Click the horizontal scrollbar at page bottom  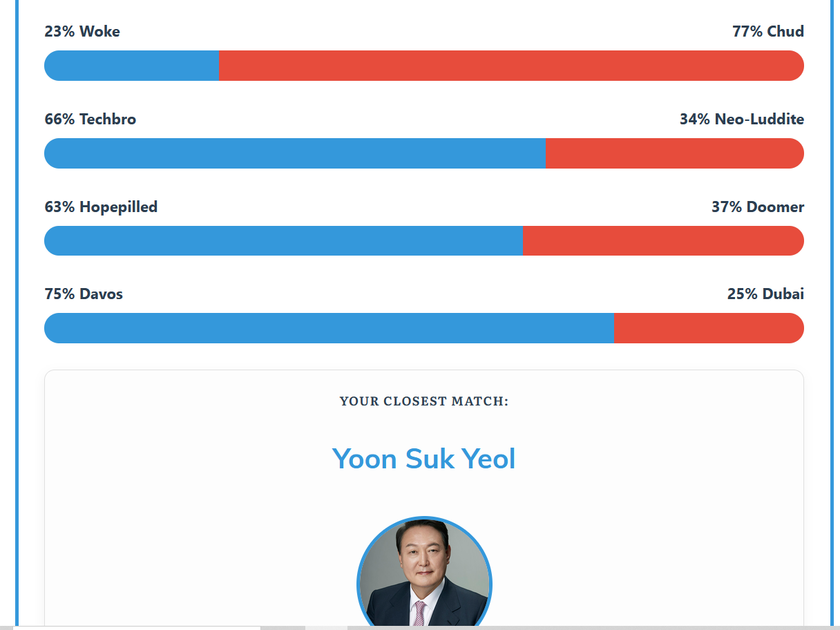click(x=420, y=628)
